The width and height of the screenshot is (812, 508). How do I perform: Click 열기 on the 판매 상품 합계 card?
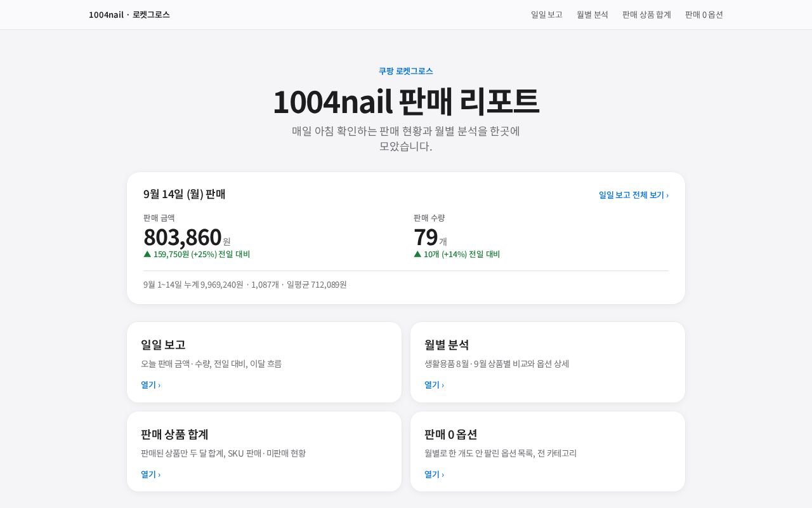click(x=150, y=474)
